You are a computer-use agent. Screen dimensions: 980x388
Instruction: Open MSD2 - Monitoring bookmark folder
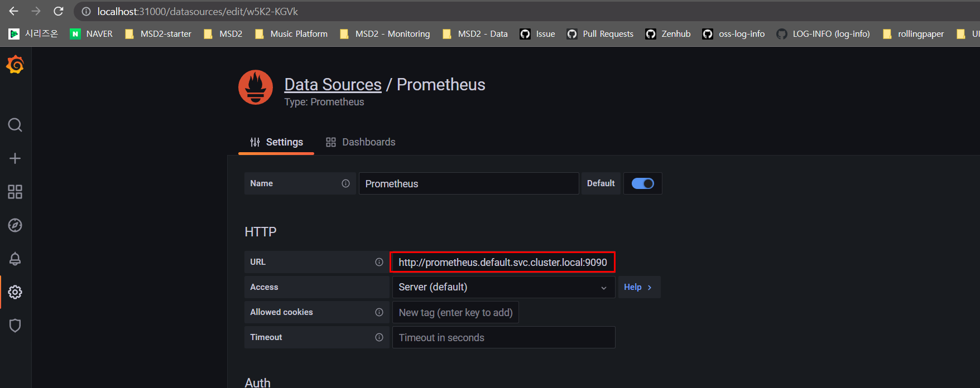point(385,34)
